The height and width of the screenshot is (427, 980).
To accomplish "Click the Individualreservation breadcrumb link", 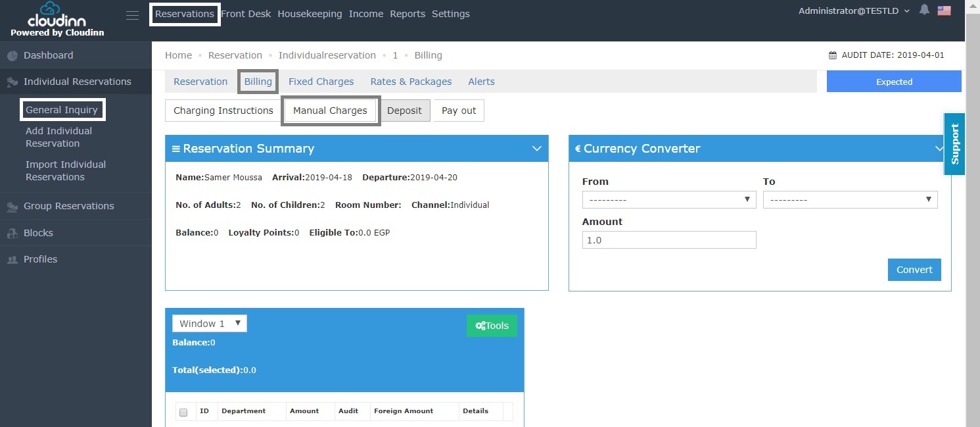I will 327,55.
